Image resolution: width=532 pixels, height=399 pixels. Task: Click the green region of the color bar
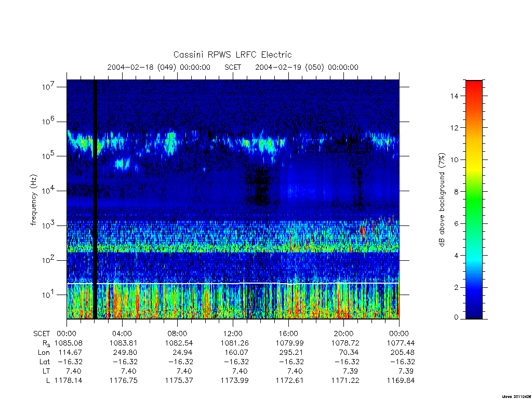474,204
